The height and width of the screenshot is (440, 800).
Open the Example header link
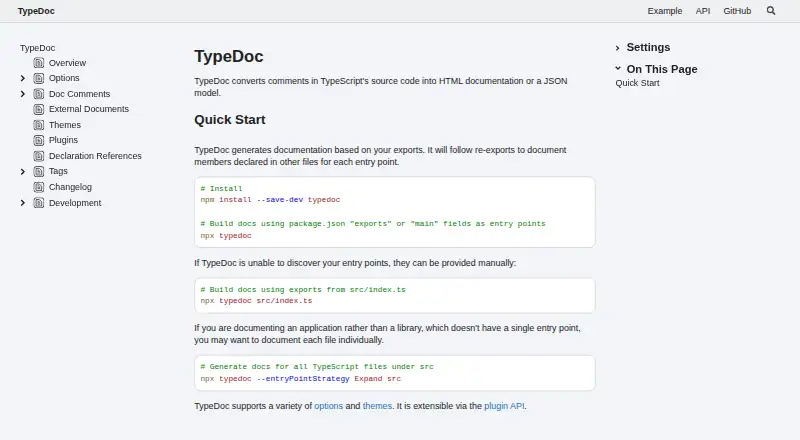(665, 11)
